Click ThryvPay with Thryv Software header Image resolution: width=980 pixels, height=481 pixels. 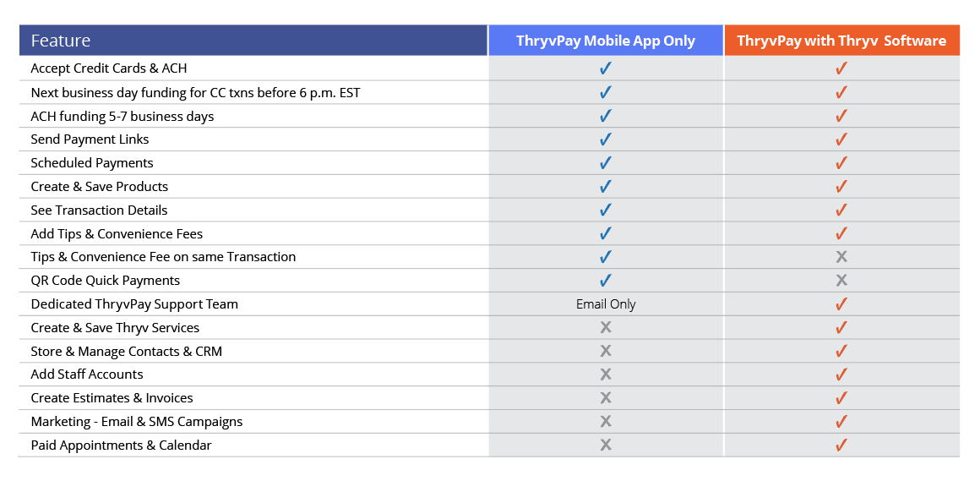click(x=842, y=41)
